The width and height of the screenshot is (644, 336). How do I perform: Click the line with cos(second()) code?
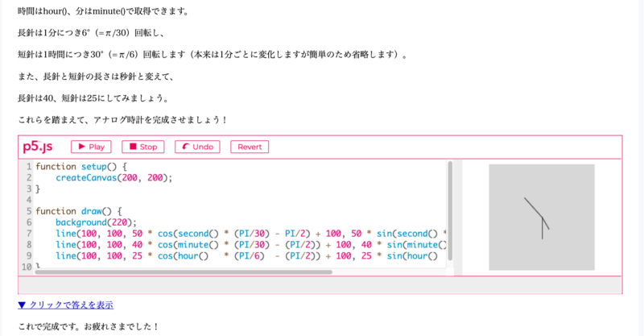tap(242, 233)
